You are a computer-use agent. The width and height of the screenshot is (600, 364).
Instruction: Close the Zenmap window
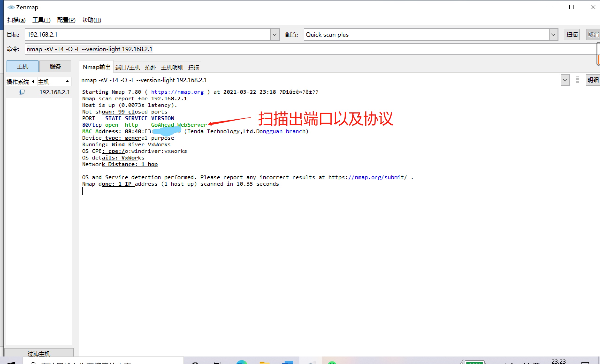[x=593, y=7]
